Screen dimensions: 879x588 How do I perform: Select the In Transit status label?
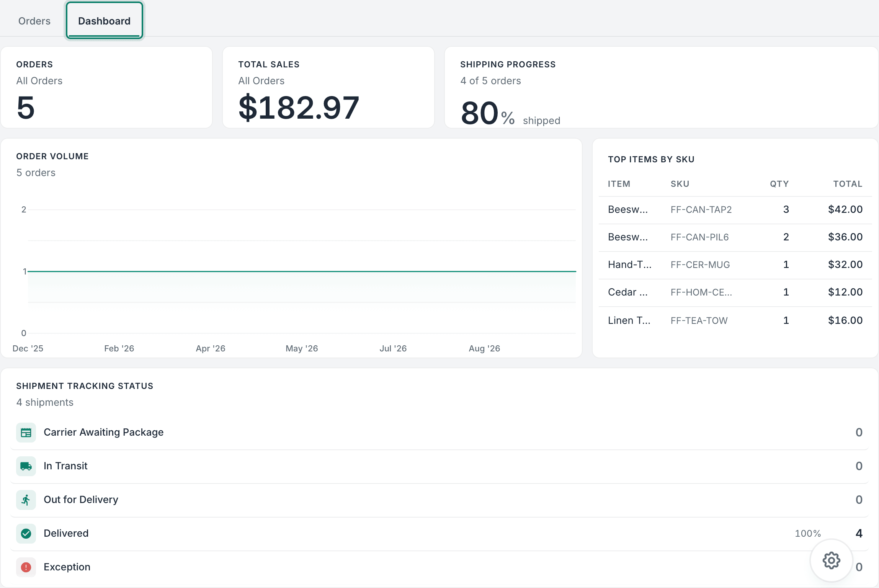pyautogui.click(x=65, y=466)
